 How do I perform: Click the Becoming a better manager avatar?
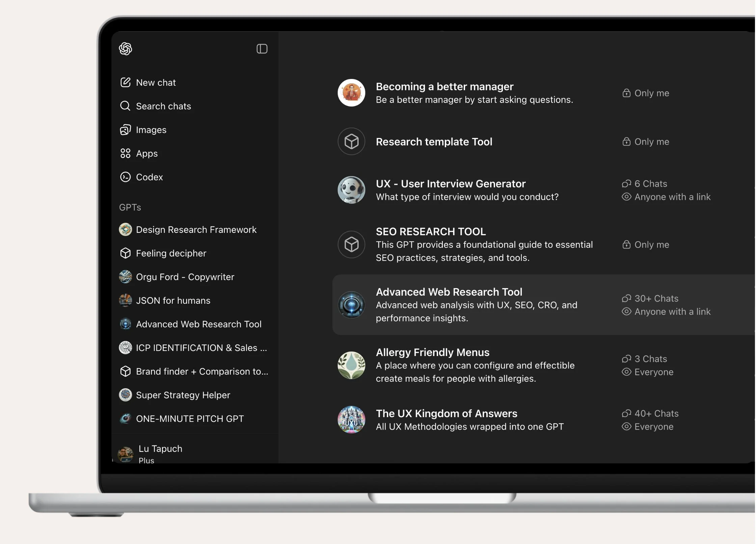(351, 92)
